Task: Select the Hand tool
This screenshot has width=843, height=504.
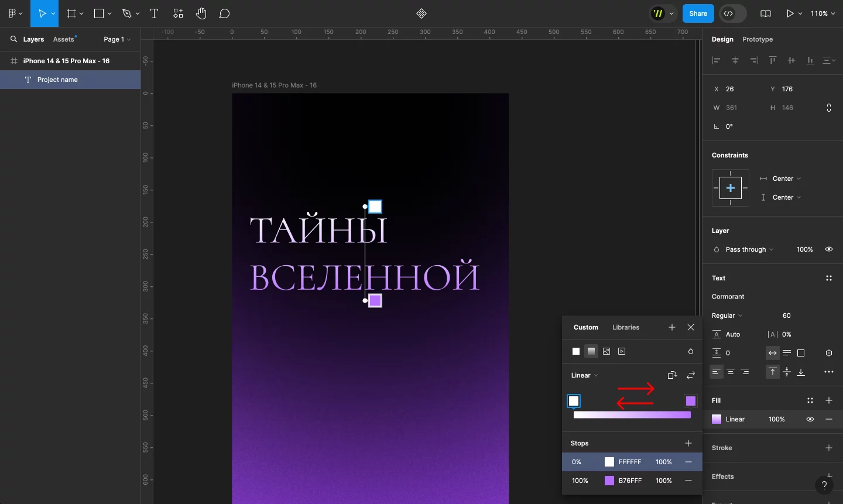Action: click(x=201, y=13)
